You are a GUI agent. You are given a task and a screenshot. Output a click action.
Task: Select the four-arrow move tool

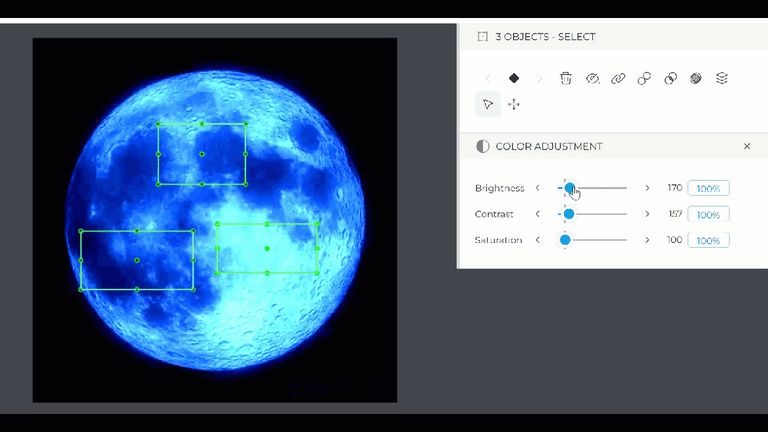(x=514, y=104)
